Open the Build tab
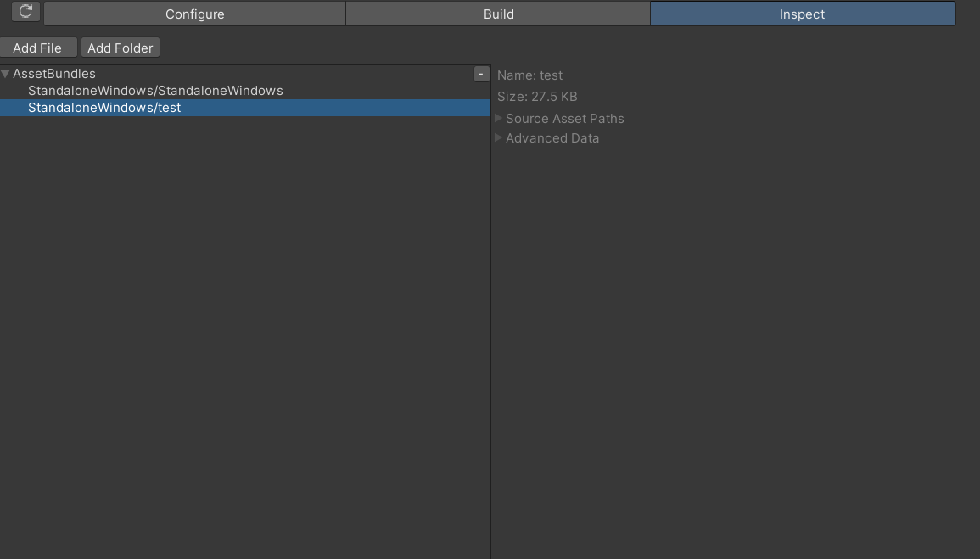The width and height of the screenshot is (980, 559). click(498, 14)
